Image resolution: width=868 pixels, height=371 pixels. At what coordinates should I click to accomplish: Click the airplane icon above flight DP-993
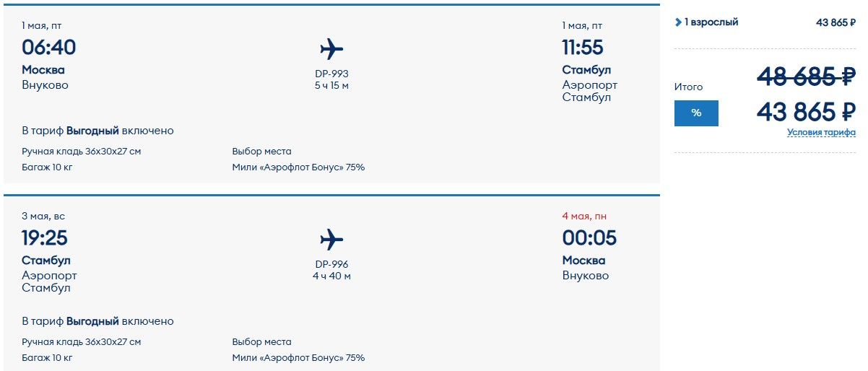pyautogui.click(x=331, y=49)
